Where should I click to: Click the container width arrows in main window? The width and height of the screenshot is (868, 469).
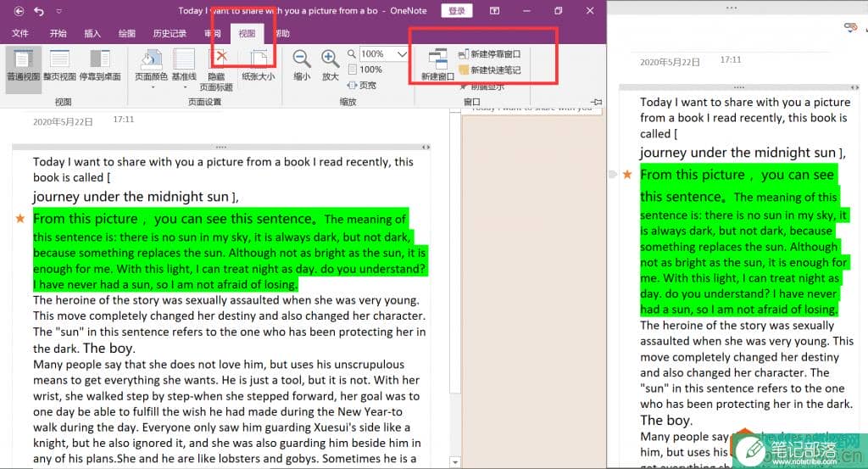pyautogui.click(x=426, y=148)
